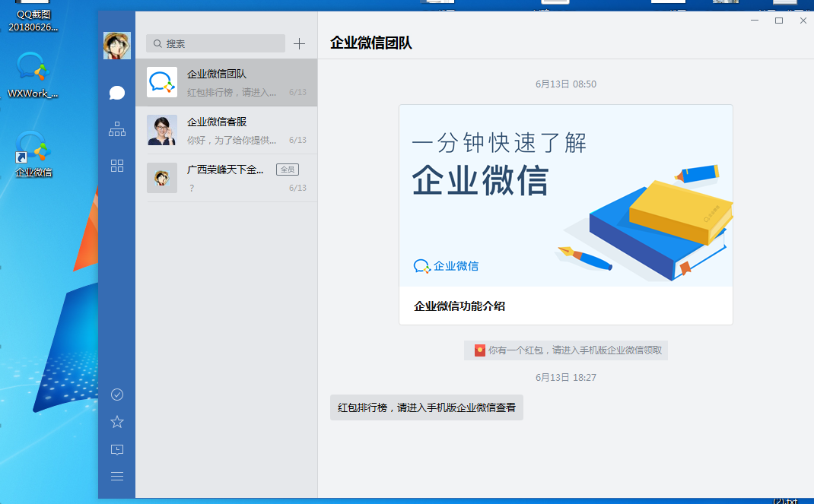
Task: Click the 你有一个红包 red packet notice
Action: click(x=566, y=350)
